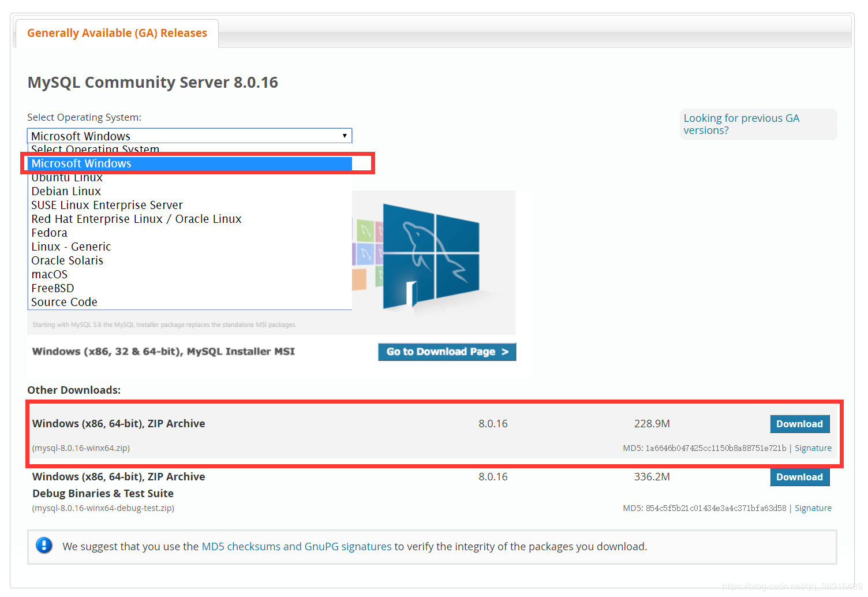
Task: Select Oracle Solaris option
Action: [190, 260]
